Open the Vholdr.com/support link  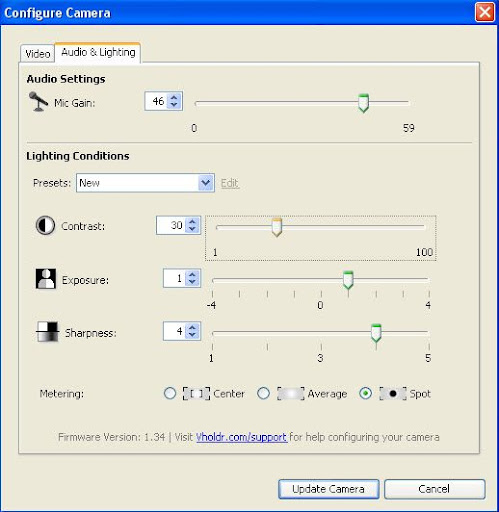pos(241,437)
